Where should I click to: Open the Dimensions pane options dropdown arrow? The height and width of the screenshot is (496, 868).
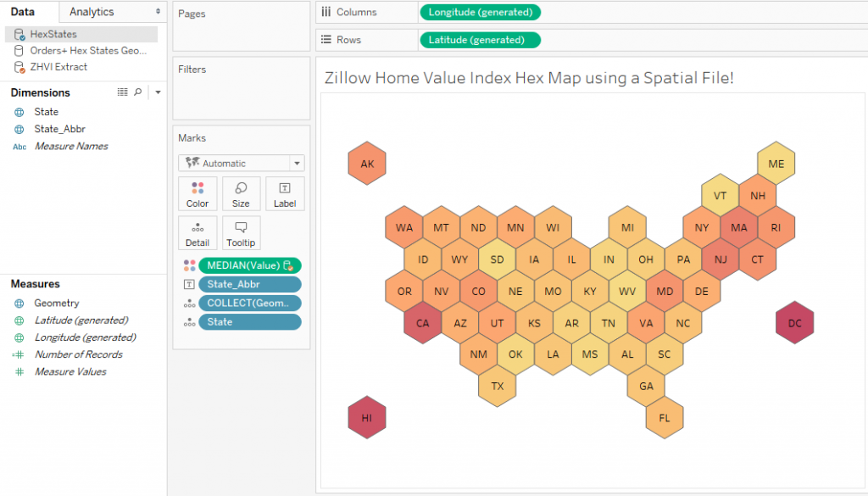click(157, 92)
